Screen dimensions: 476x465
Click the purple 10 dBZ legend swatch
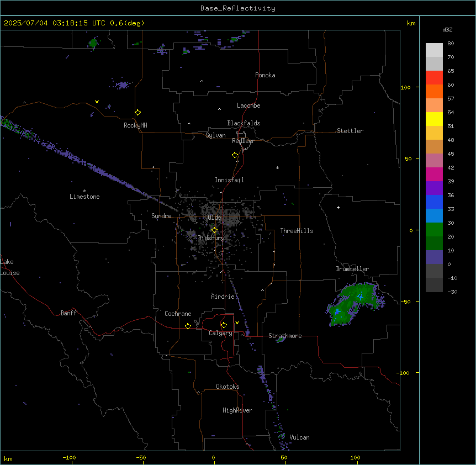click(434, 257)
